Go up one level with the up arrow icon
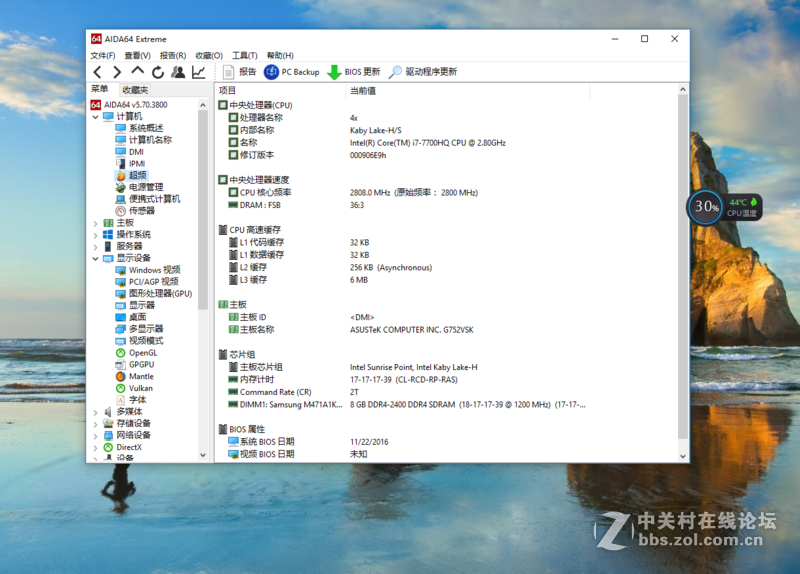Screen dimensions: 800x574 [x=137, y=71]
